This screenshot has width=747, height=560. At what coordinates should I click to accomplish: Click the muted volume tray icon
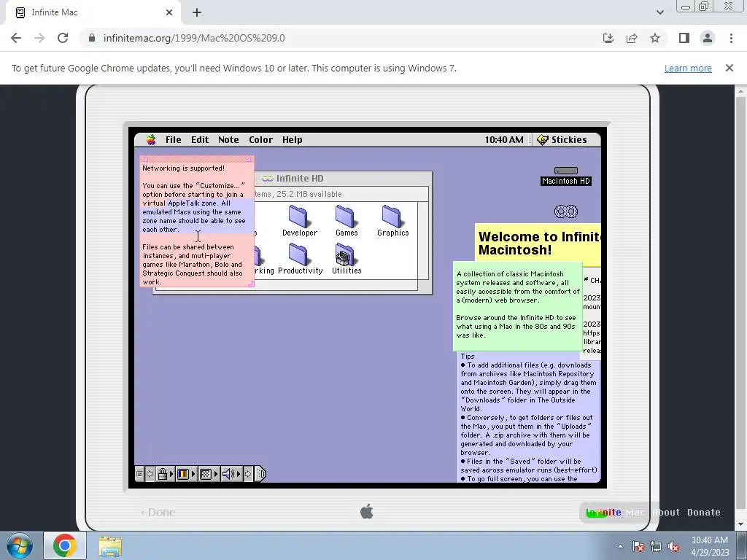[673, 546]
